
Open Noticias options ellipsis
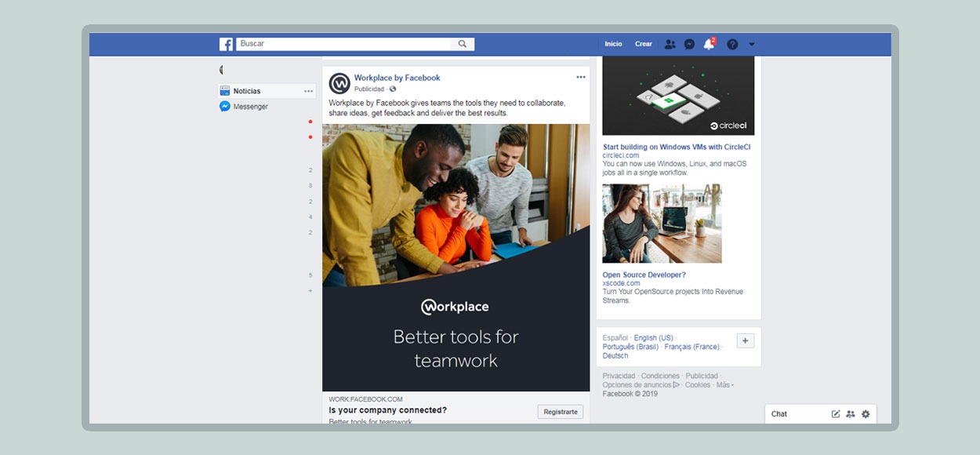308,91
